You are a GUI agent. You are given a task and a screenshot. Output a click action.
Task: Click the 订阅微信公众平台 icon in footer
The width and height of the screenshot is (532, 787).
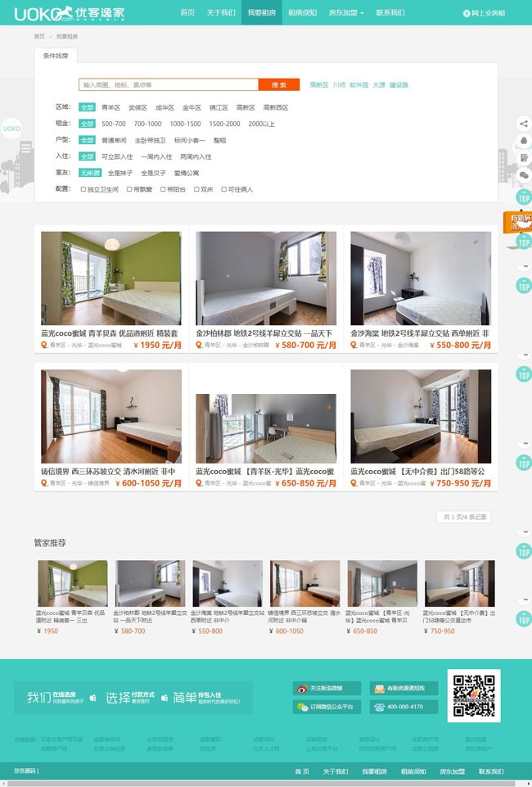302,707
